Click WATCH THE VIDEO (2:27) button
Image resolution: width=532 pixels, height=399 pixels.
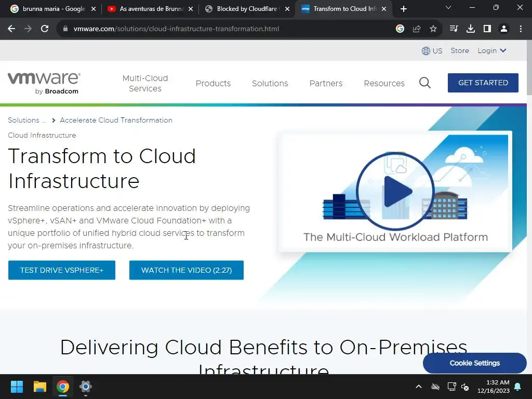(x=187, y=270)
